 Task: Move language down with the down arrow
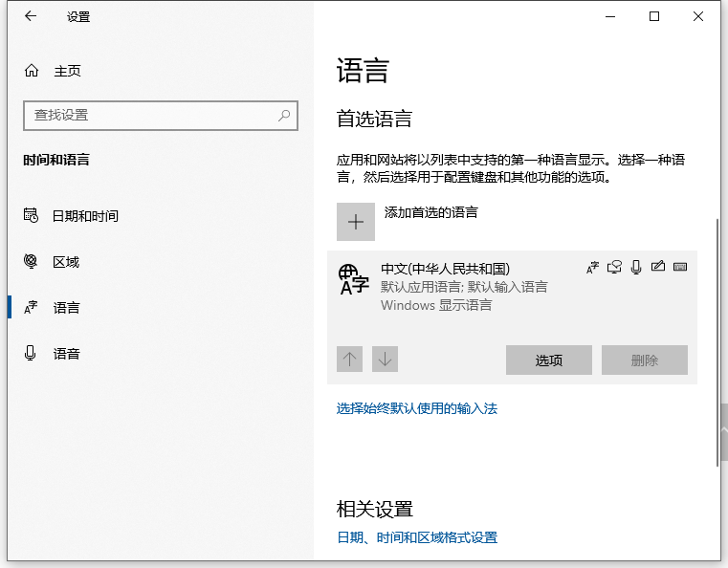385,360
